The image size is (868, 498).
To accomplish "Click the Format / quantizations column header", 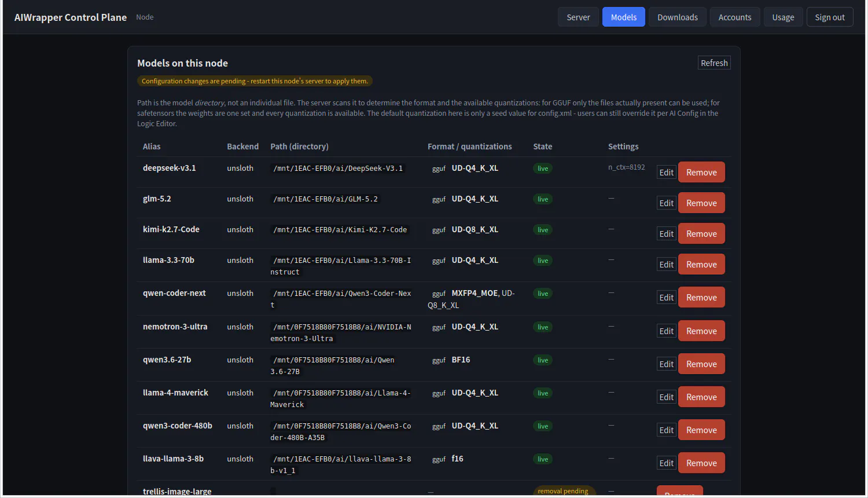I will (x=469, y=147).
